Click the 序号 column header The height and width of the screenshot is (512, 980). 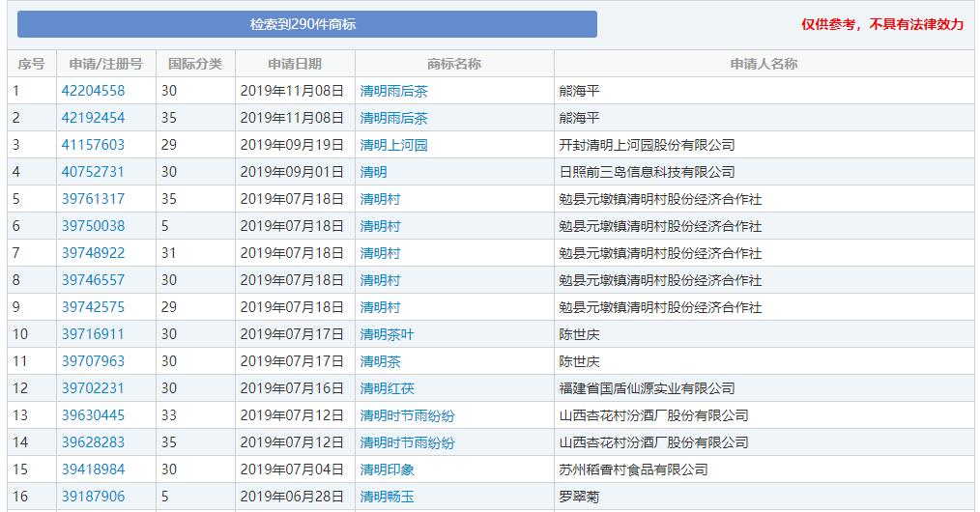(31, 64)
